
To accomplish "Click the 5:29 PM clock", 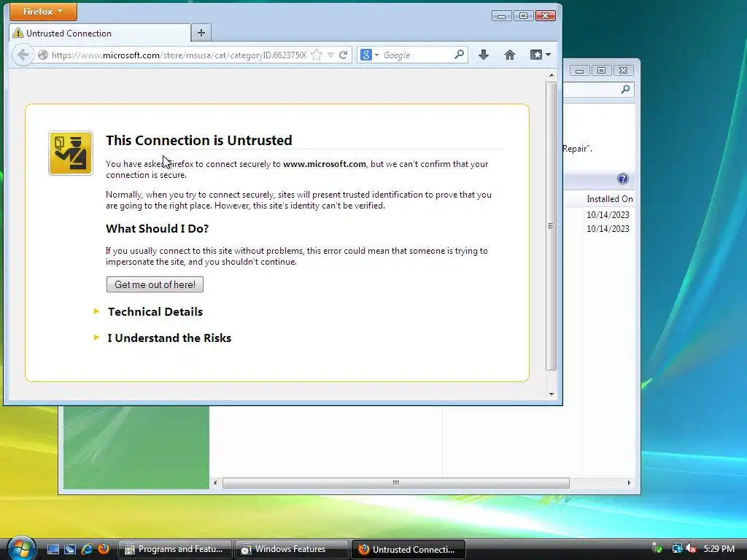I will [x=719, y=548].
